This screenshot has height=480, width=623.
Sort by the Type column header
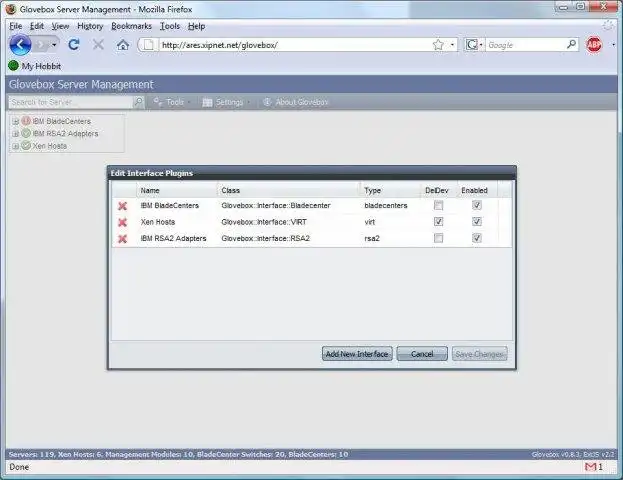(x=390, y=190)
